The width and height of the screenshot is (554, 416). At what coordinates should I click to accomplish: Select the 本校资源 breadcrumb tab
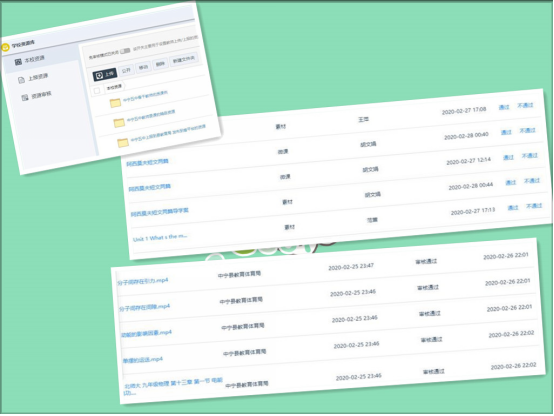(x=114, y=87)
